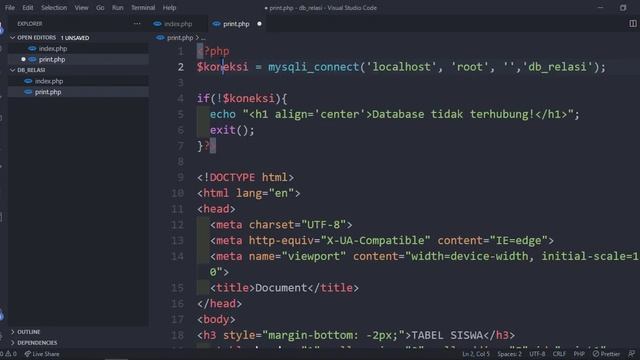Screen dimensions: 640x360
Task: Open the errors and warnings status indicator
Action: (8, 354)
